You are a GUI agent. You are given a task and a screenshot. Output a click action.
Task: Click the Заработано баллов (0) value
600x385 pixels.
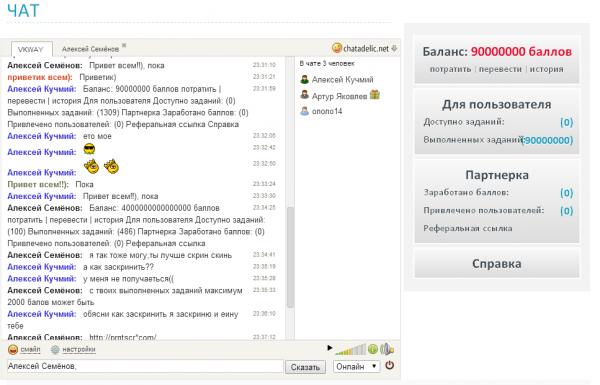coord(566,193)
